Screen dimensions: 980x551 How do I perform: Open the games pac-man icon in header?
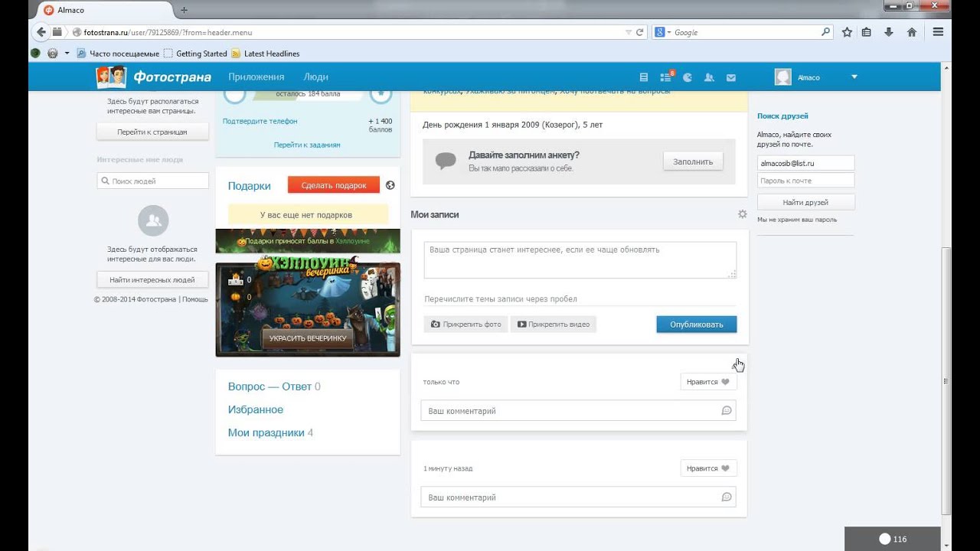[688, 77]
